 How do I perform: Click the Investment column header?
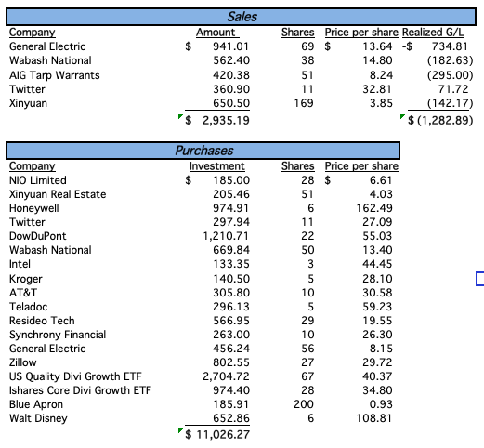(216, 166)
